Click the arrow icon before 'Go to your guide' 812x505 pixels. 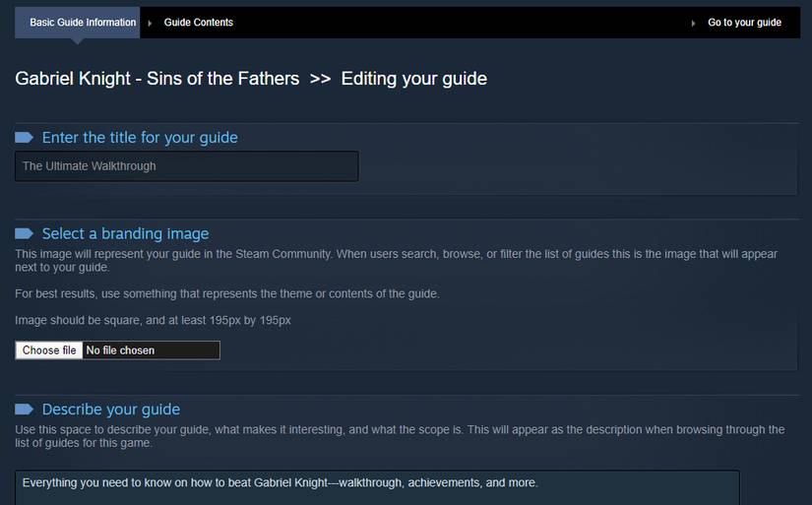coord(693,23)
